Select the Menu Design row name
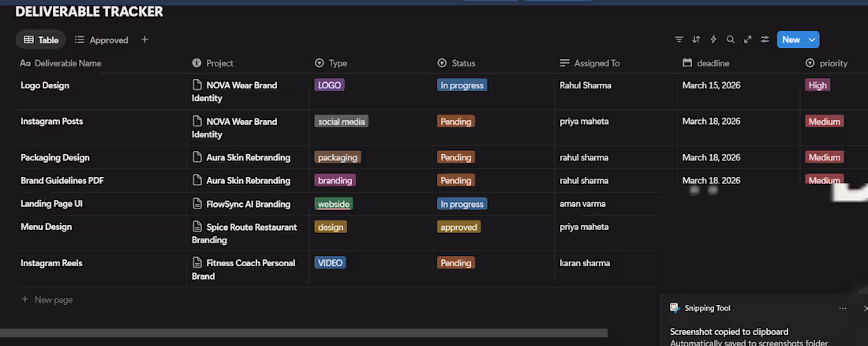The width and height of the screenshot is (868, 346). [x=46, y=227]
